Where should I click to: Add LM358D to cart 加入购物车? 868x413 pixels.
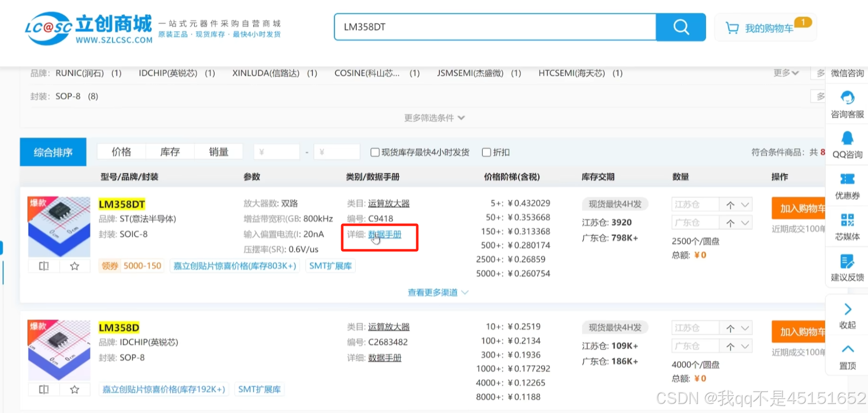pos(798,332)
